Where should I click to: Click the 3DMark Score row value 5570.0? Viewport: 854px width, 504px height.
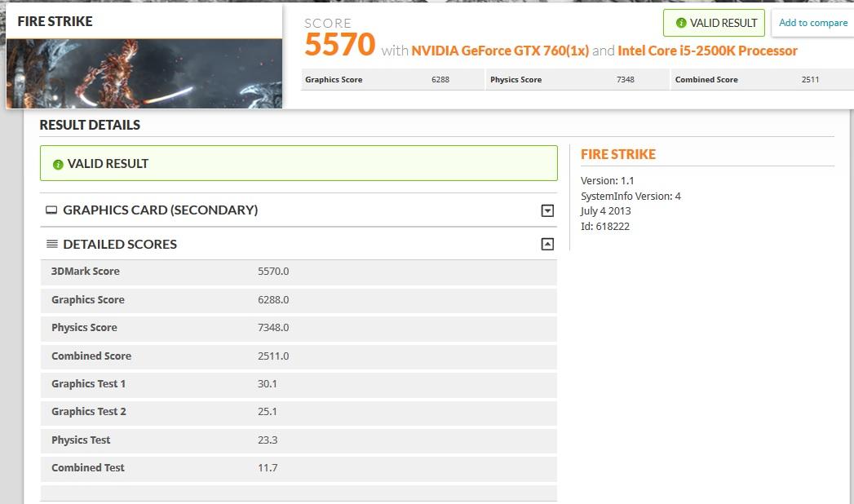273,271
